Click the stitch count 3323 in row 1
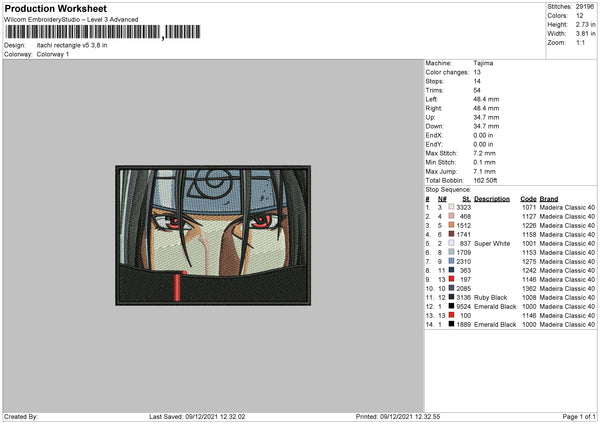Image resolution: width=600 pixels, height=424 pixels. [x=464, y=207]
